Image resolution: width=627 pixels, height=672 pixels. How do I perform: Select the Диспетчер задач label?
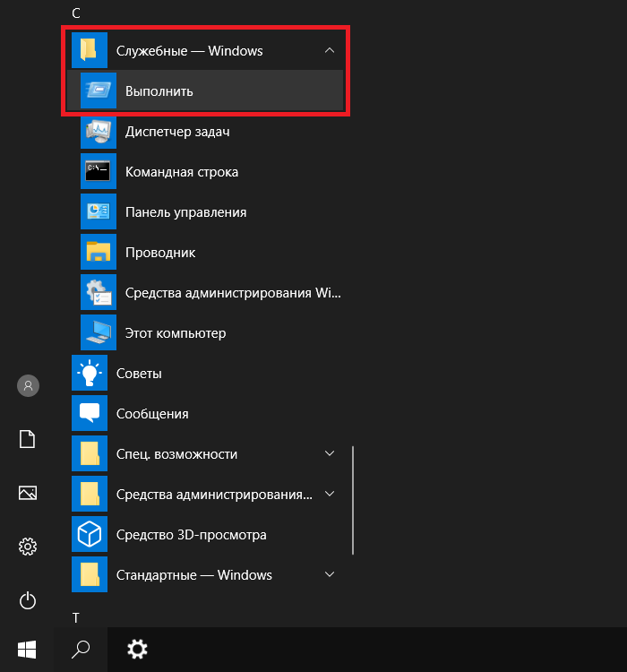(177, 132)
